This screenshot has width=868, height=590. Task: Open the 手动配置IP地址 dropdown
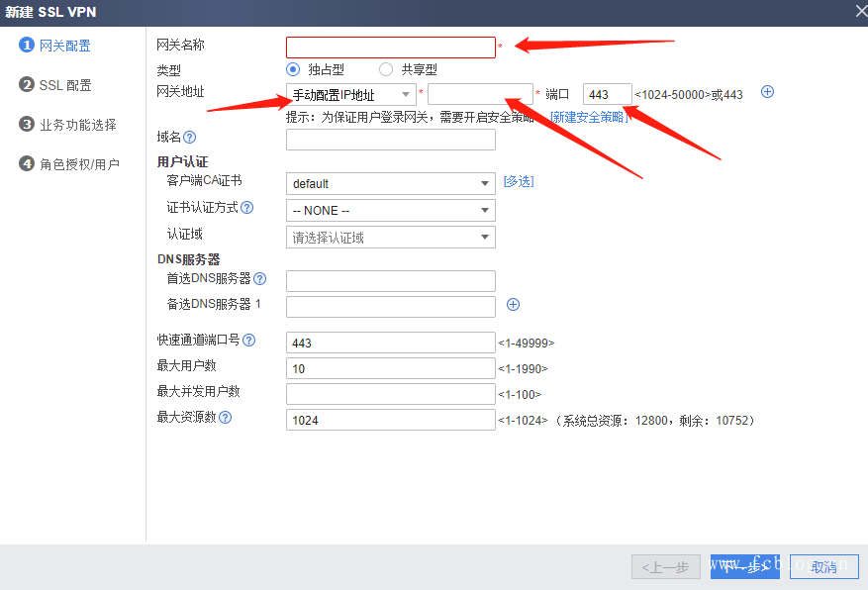click(x=351, y=94)
